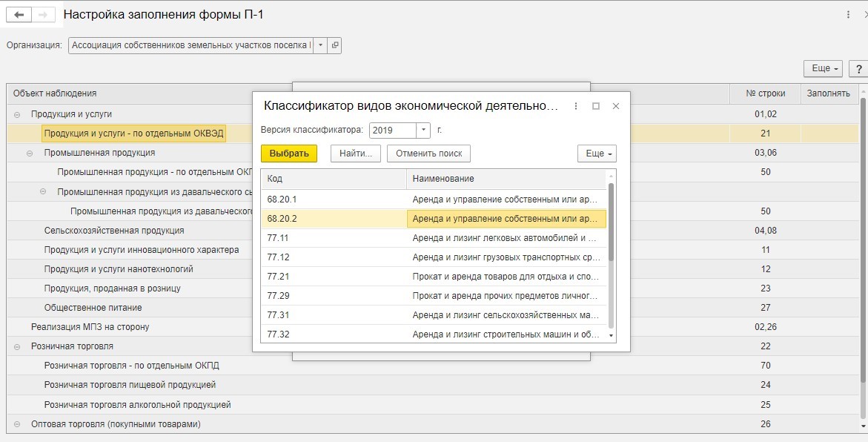Image resolution: width=868 pixels, height=442 pixels.
Task: Select Продукция и услуги - по отдельным ОКВЭД
Action: (134, 133)
